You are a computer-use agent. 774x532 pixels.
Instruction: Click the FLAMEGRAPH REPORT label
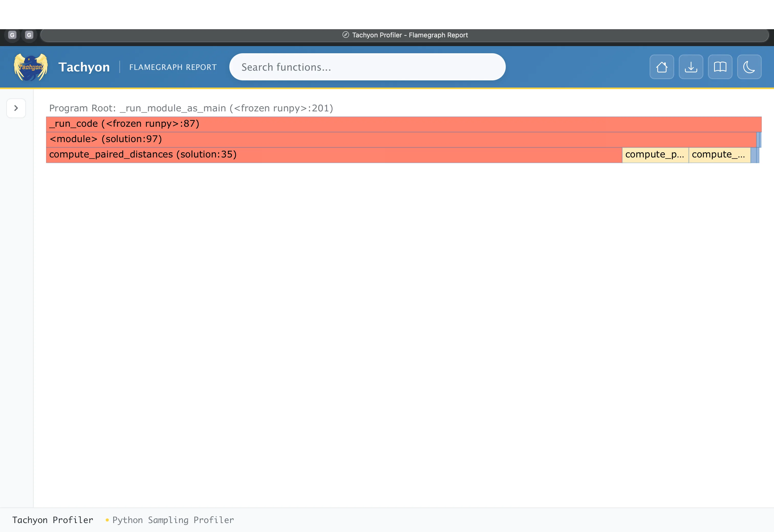(173, 67)
